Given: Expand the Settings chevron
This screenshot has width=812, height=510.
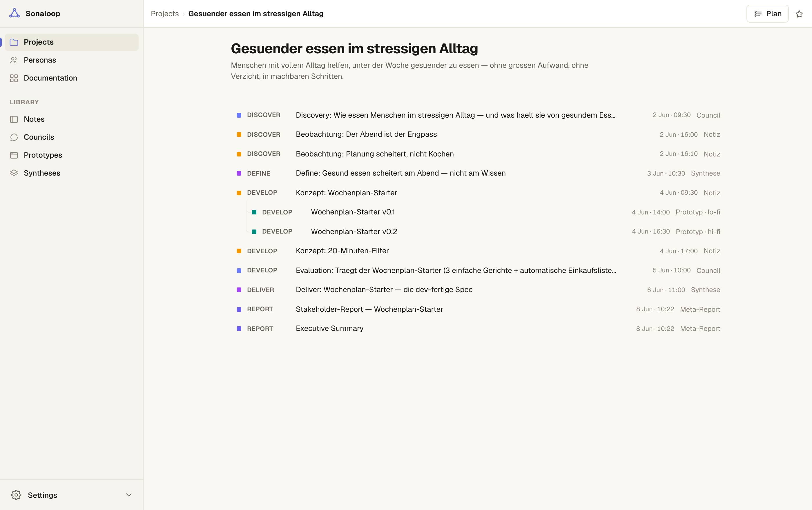Looking at the screenshot, I should click(129, 495).
